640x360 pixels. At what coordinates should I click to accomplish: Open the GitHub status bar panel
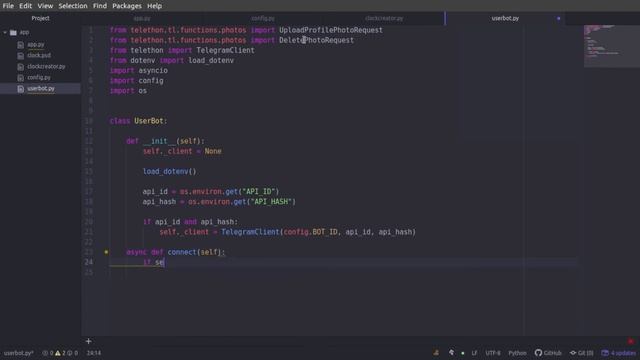[548, 353]
